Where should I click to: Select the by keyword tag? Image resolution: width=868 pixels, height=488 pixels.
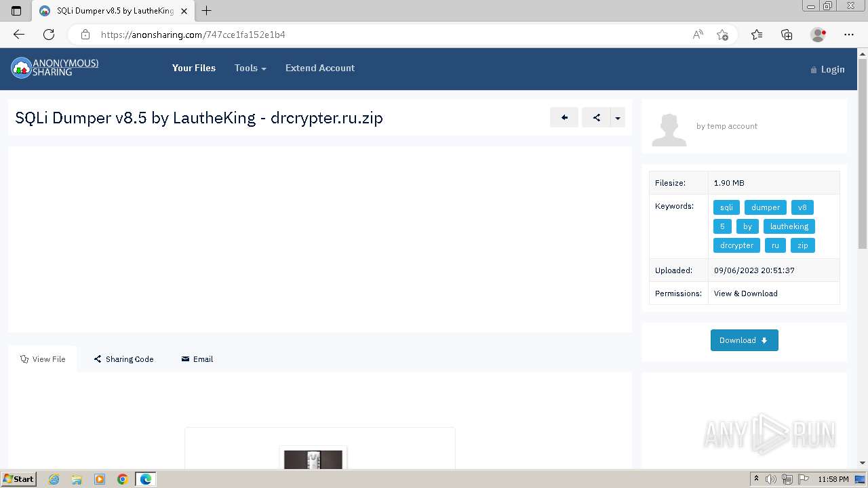747,226
